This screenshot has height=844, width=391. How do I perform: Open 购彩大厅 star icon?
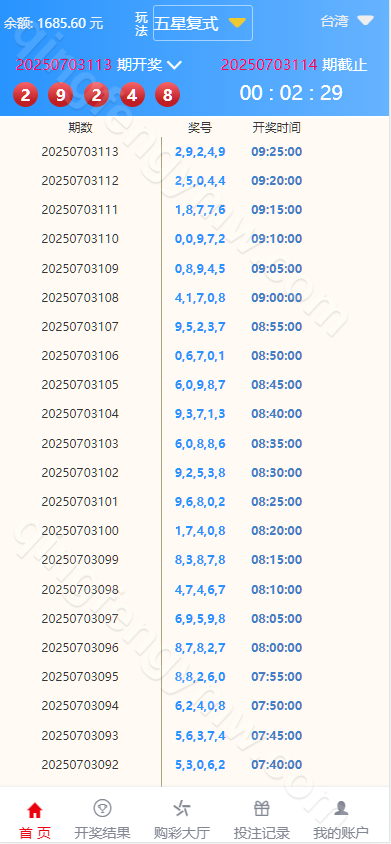point(181,808)
